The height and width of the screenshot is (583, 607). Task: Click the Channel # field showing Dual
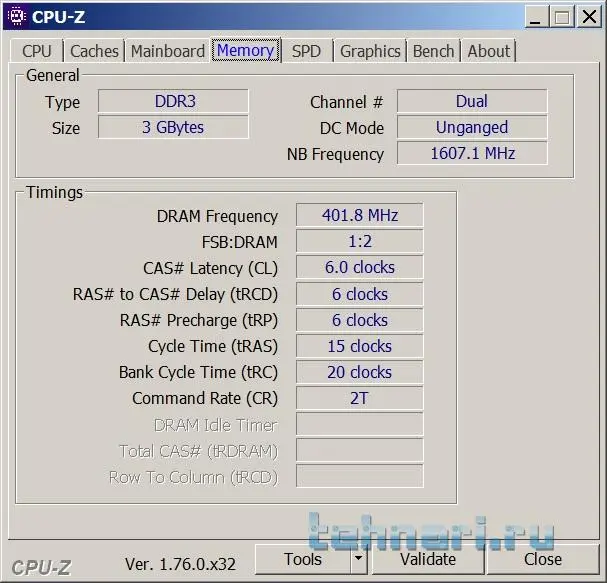pyautogui.click(x=472, y=101)
